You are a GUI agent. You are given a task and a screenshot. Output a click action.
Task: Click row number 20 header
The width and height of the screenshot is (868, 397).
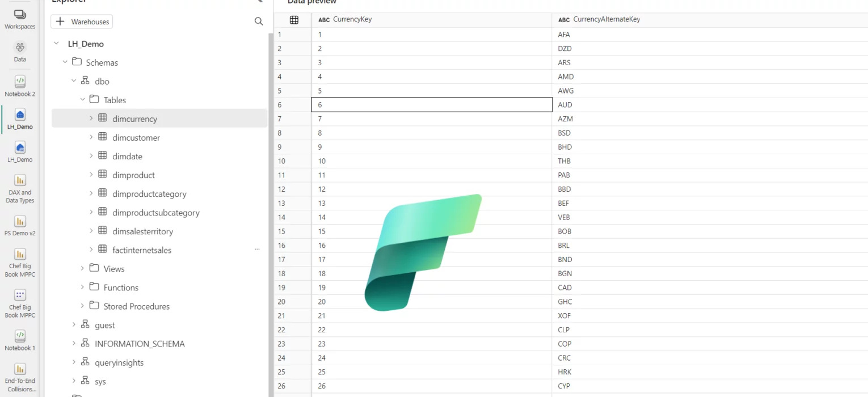tap(293, 302)
